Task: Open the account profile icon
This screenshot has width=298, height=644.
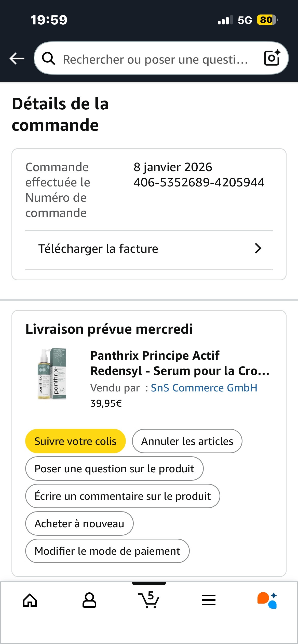Action: (89, 600)
